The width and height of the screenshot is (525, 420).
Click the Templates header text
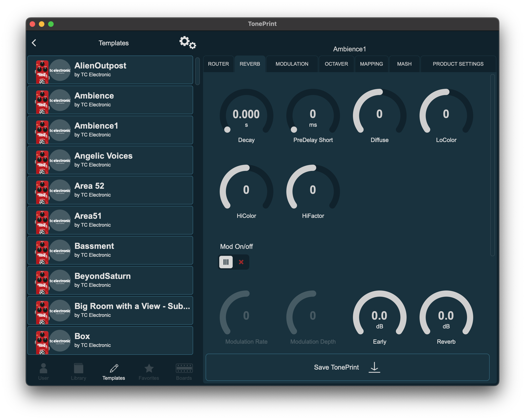point(114,43)
